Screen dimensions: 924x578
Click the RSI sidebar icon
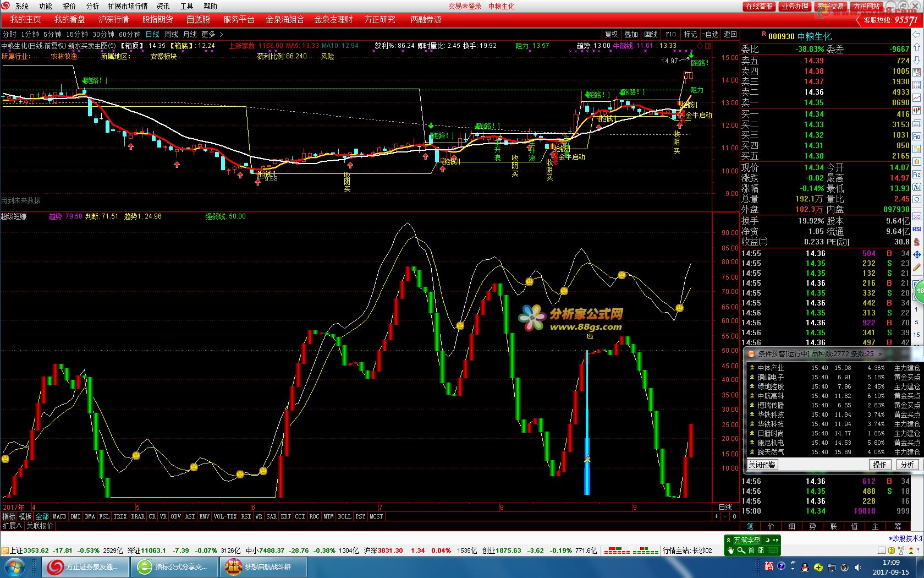click(x=917, y=228)
